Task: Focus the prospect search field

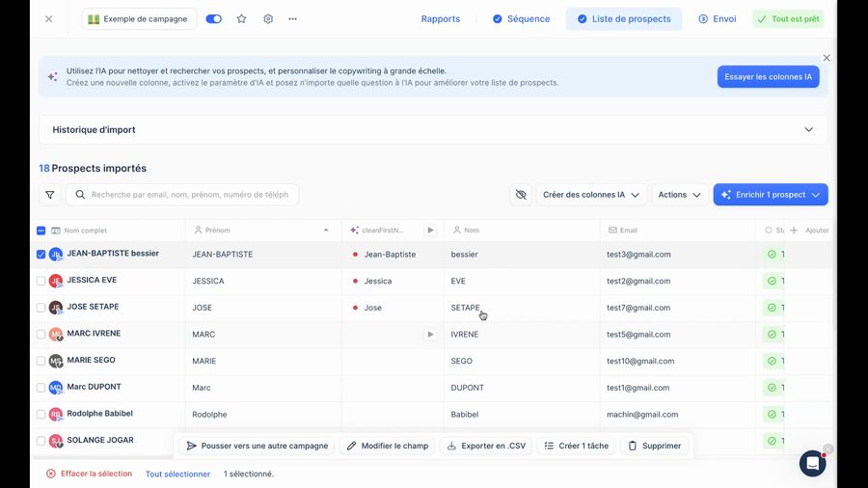Action: [182, 195]
